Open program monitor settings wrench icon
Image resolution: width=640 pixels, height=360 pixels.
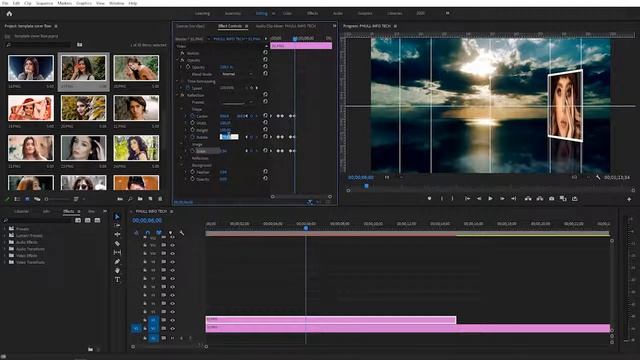point(598,178)
